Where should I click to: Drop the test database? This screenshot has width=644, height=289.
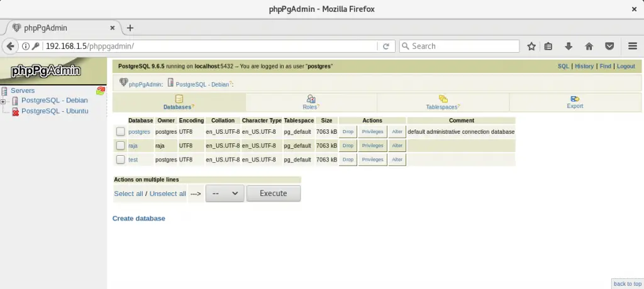click(348, 160)
